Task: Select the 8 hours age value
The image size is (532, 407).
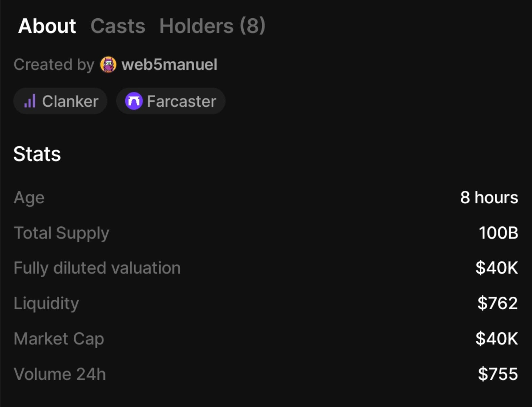Action: click(x=489, y=198)
